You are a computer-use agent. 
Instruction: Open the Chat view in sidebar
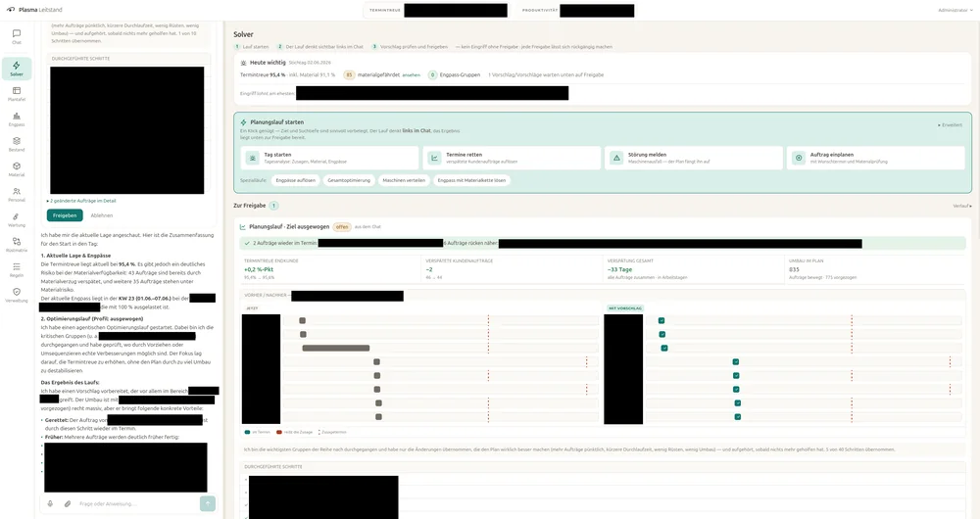click(17, 37)
